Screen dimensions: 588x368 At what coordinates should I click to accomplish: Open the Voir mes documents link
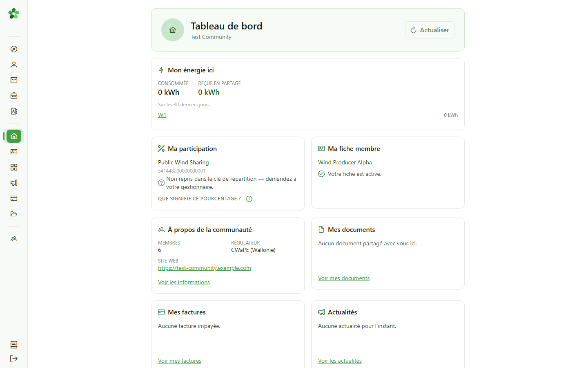(x=344, y=278)
